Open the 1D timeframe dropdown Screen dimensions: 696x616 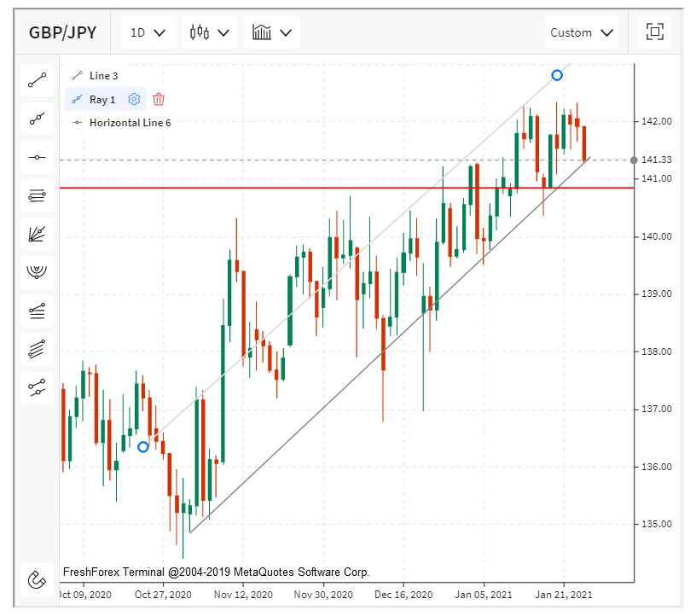point(148,32)
